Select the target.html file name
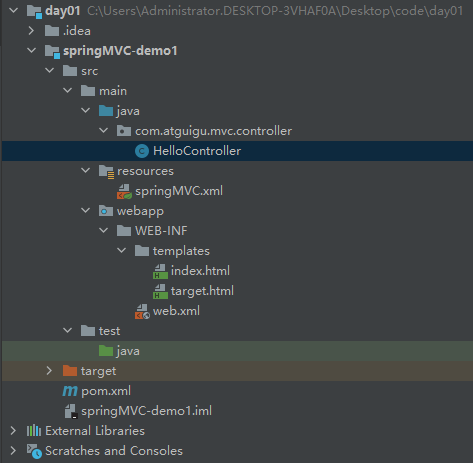This screenshot has width=473, height=463. pyautogui.click(x=202, y=291)
